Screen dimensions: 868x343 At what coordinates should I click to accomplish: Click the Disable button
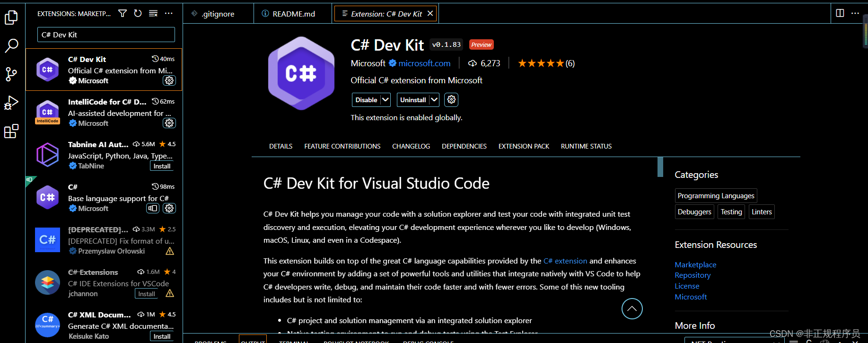tap(366, 100)
